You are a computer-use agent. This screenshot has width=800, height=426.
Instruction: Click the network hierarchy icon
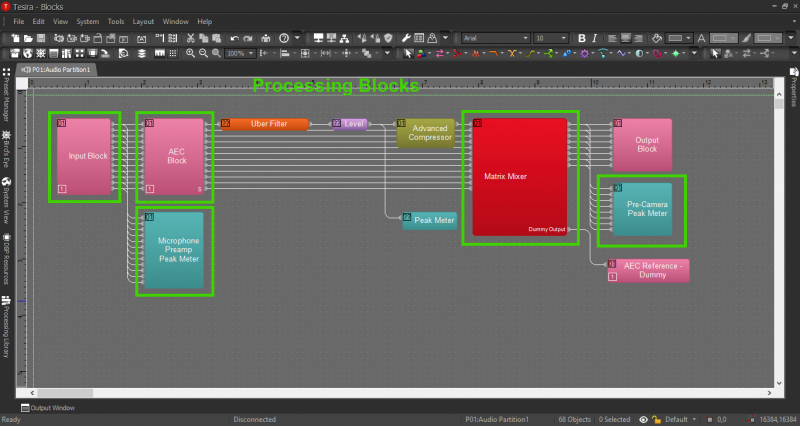pos(344,38)
